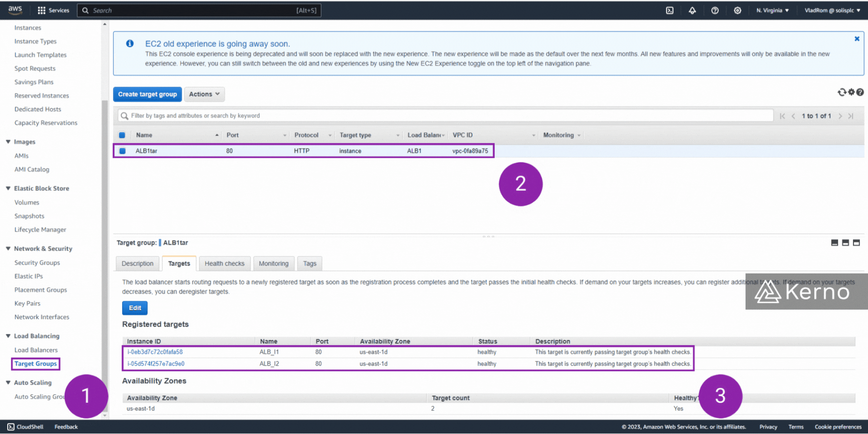Switch to the Health checks tab
This screenshot has width=868, height=434.
225,264
